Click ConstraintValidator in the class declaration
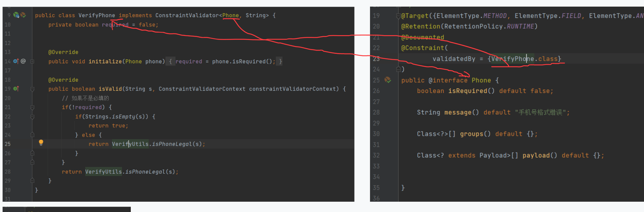The height and width of the screenshot is (212, 644). (187, 15)
